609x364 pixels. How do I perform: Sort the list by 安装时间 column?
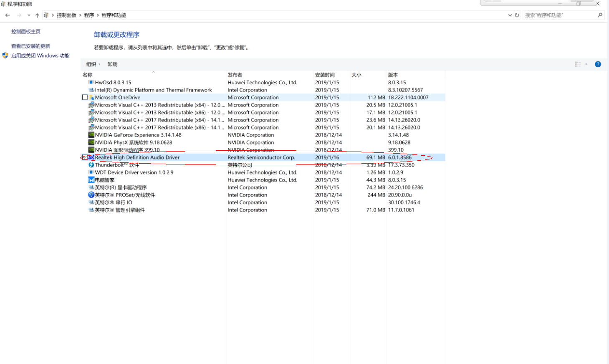325,75
